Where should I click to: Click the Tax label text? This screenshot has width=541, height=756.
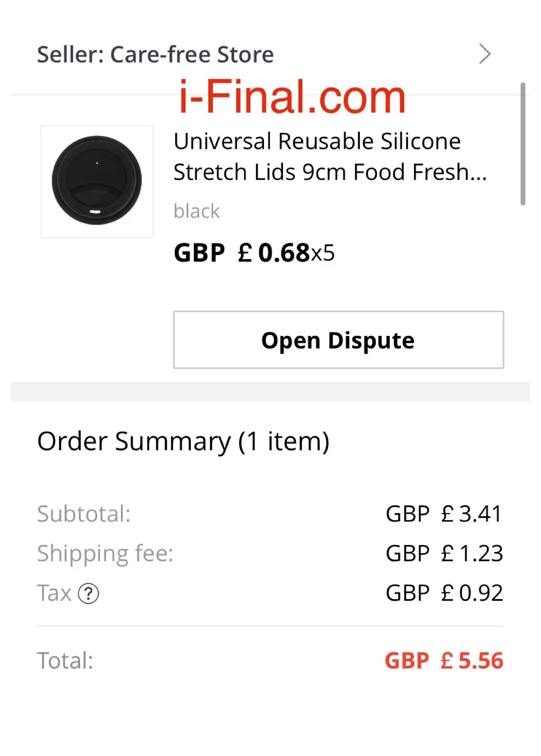[54, 593]
